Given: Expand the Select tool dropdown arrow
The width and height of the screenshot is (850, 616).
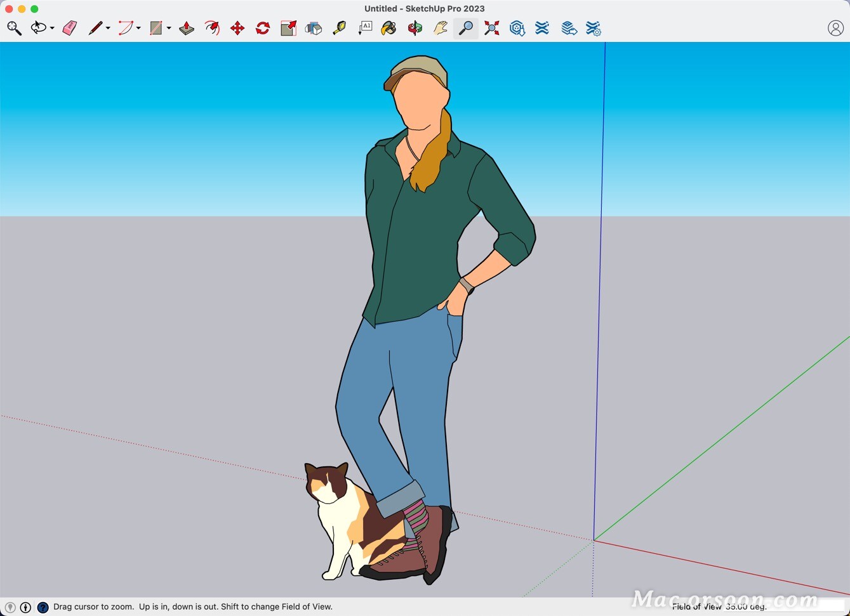Looking at the screenshot, I should click(x=52, y=29).
